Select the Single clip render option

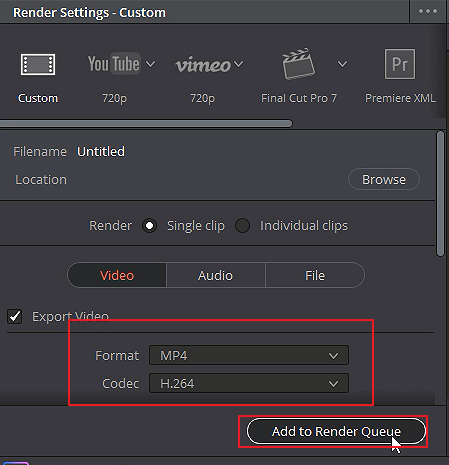(x=149, y=226)
